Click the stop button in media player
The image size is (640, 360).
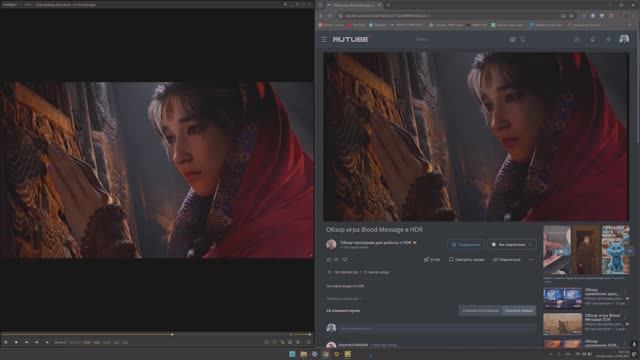click(16, 342)
